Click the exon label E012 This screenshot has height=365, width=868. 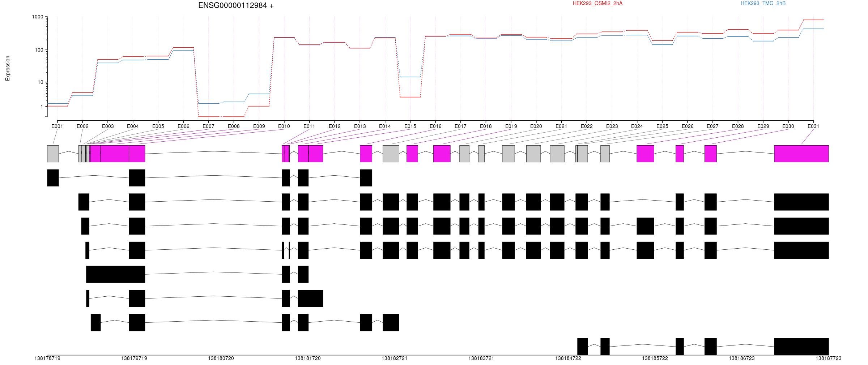(335, 126)
